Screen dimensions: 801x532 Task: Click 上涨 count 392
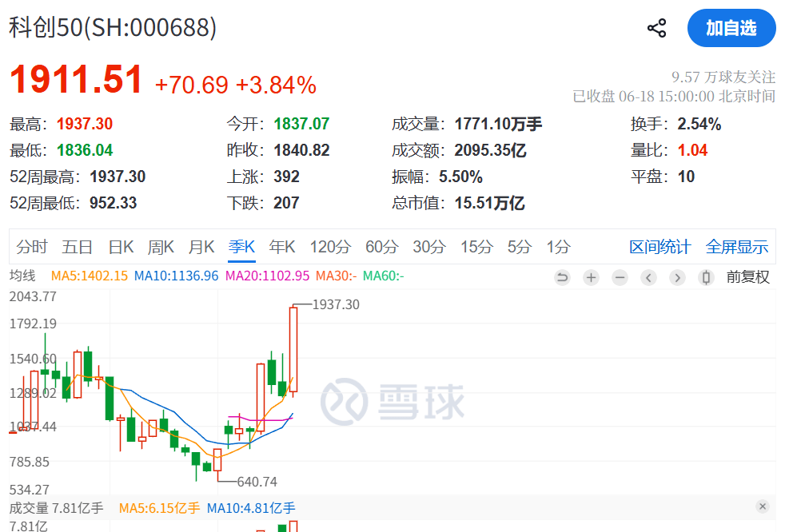(x=286, y=177)
